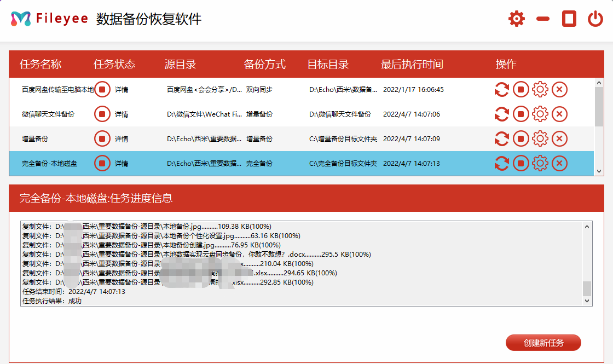613x364 pixels.
Task: Toggle the status stop button for 增量备份
Action: pos(102,138)
